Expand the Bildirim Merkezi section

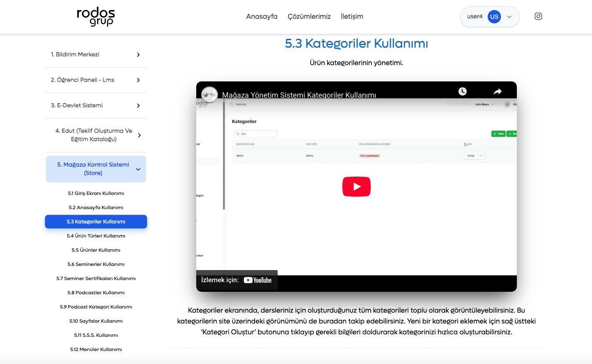click(138, 55)
